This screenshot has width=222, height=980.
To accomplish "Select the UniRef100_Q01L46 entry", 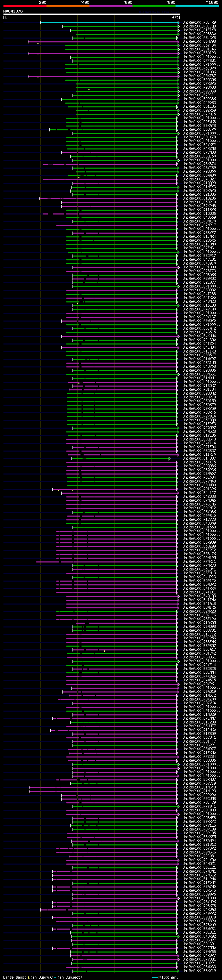I will [199, 49].
